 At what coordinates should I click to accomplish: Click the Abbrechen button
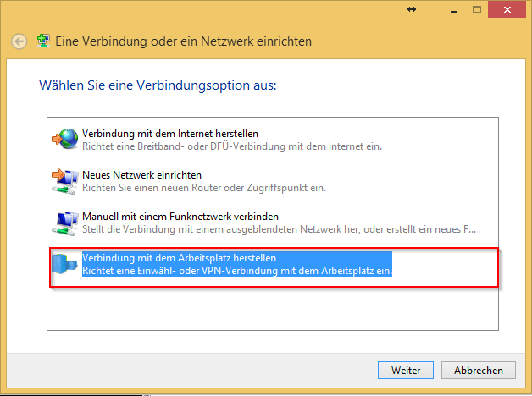pyautogui.click(x=479, y=371)
